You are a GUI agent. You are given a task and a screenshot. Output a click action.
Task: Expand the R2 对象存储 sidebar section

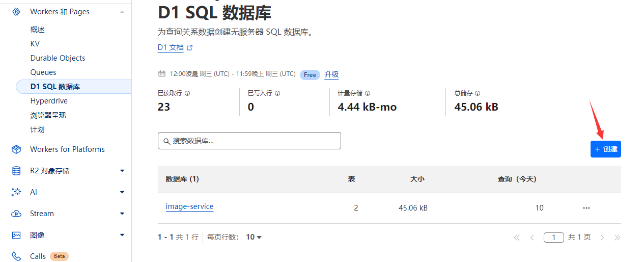pos(122,171)
